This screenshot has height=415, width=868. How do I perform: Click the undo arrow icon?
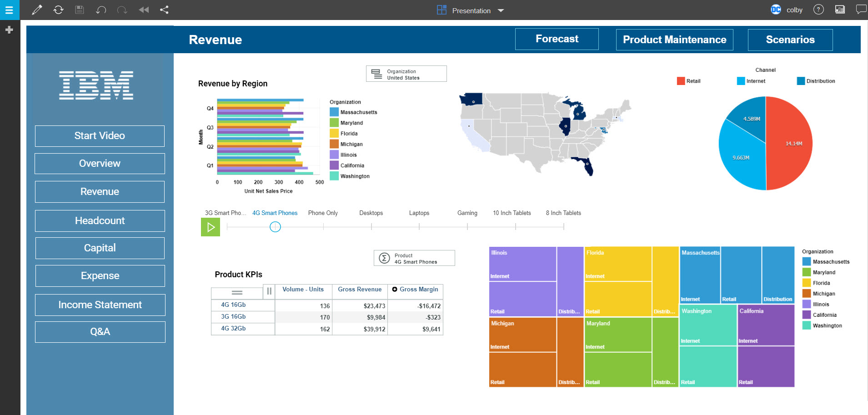pos(101,10)
